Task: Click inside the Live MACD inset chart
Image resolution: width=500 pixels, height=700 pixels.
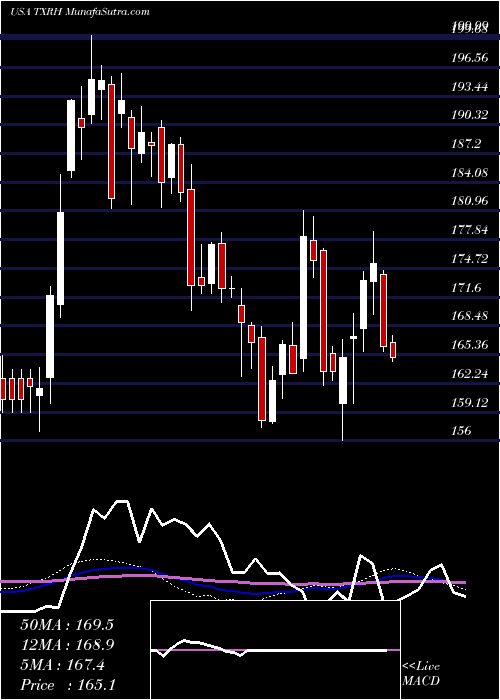Action: tap(275, 650)
